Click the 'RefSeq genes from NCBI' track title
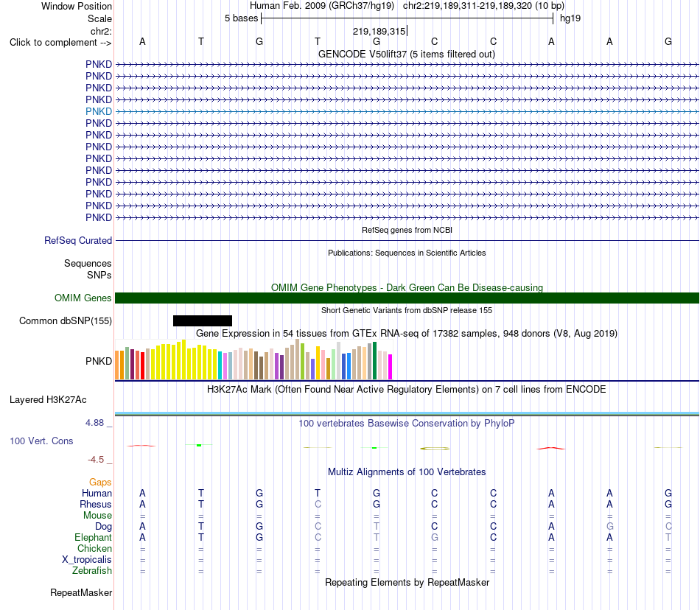 [407, 230]
